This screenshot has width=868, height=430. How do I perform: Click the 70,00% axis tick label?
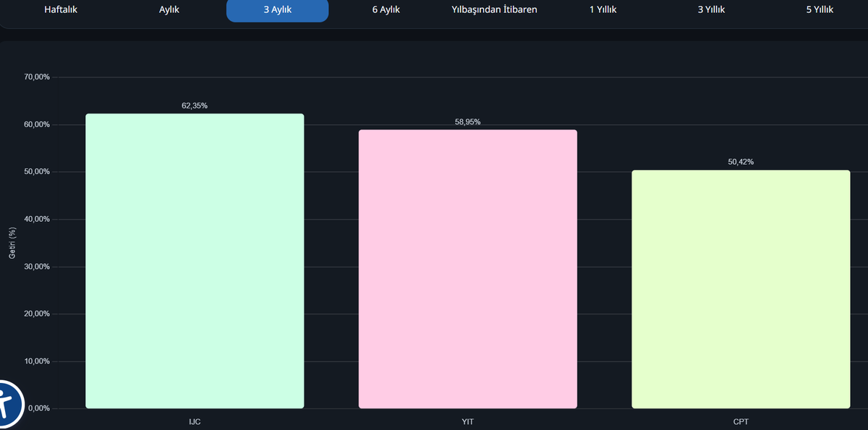coord(36,77)
